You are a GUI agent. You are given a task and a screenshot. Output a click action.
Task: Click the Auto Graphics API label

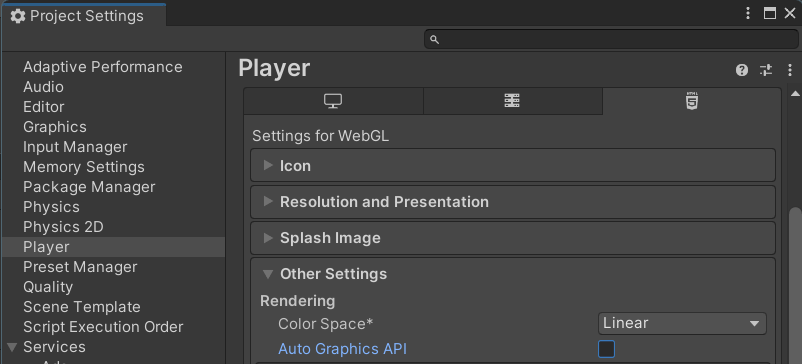tap(342, 349)
